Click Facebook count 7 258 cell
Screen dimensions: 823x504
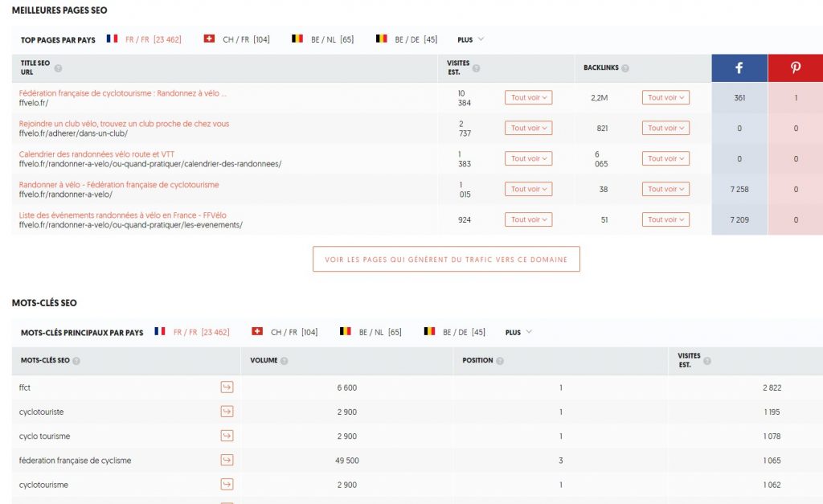click(739, 189)
